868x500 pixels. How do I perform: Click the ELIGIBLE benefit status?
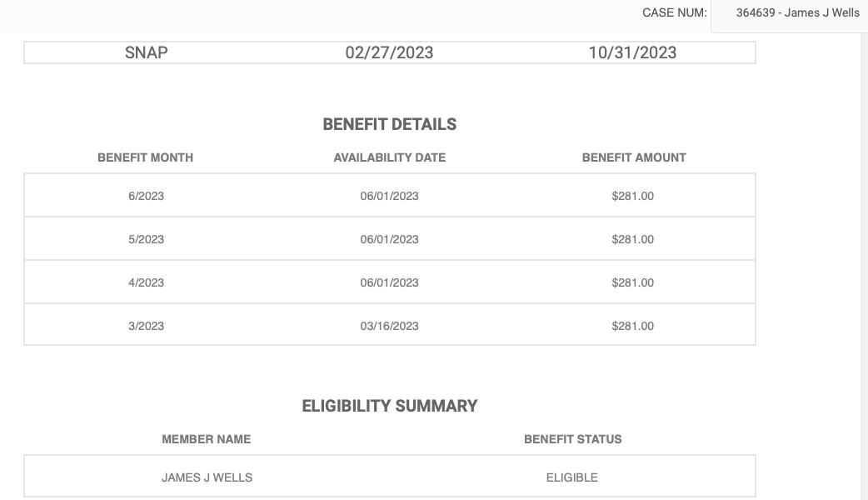(571, 477)
